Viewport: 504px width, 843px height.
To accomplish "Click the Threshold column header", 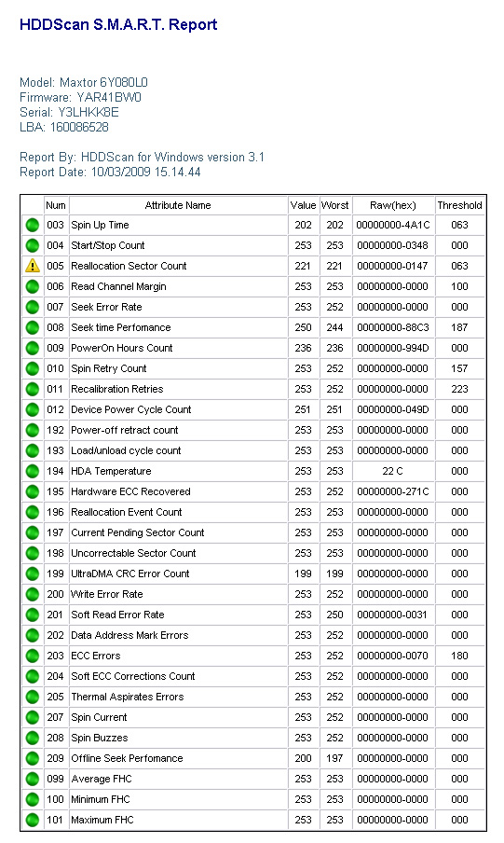I will point(459,205).
